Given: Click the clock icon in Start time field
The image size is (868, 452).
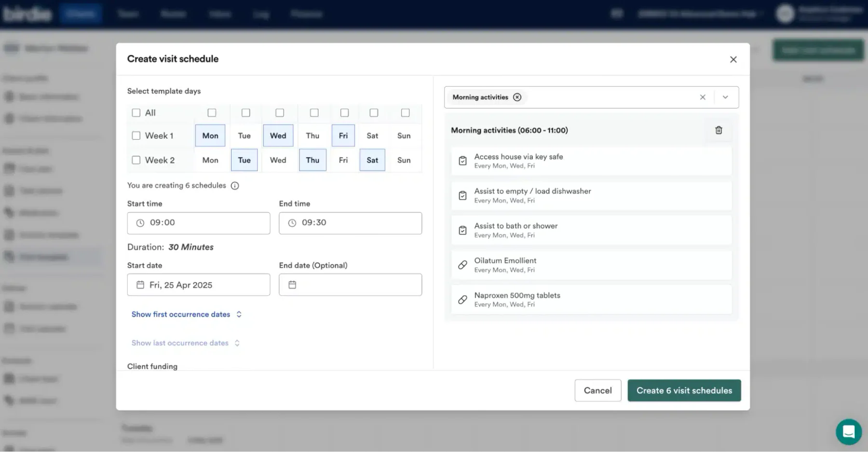Looking at the screenshot, I should pos(140,223).
